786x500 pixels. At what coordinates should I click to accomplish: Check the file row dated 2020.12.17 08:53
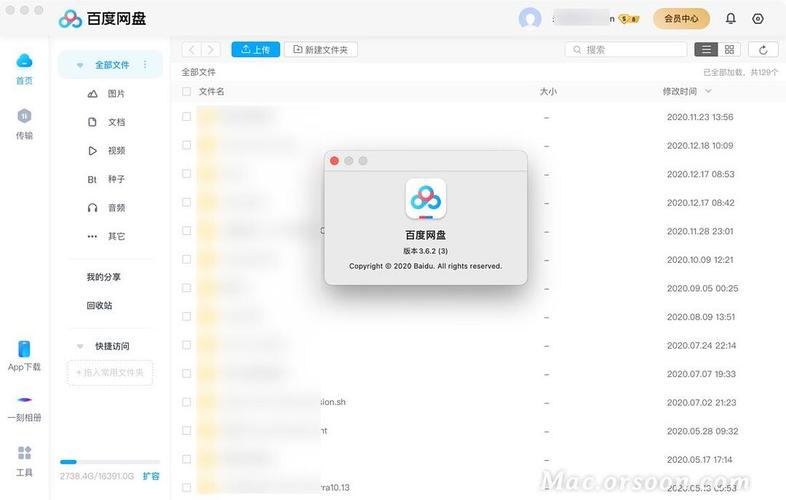pos(186,174)
